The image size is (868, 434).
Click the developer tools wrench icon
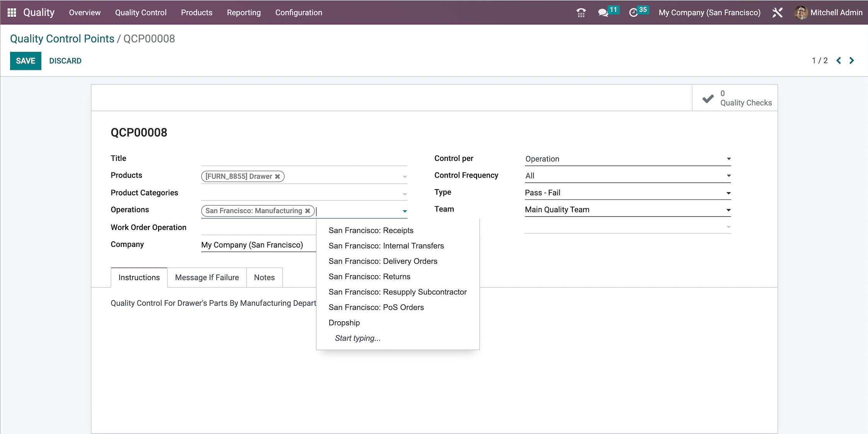pos(777,13)
